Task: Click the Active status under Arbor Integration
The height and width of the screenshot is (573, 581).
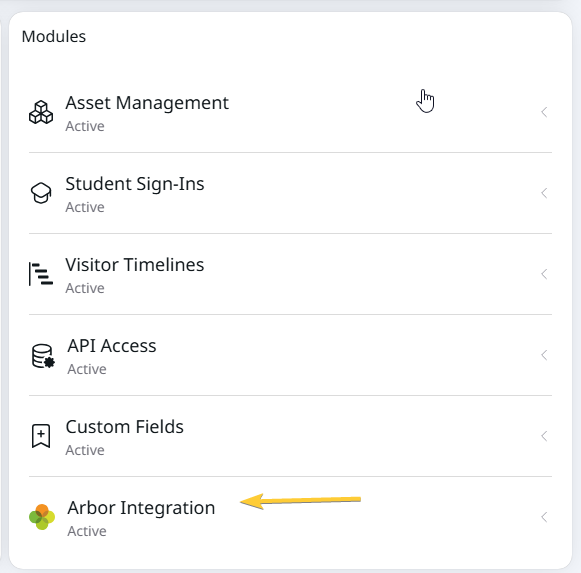Action: [x=87, y=531]
